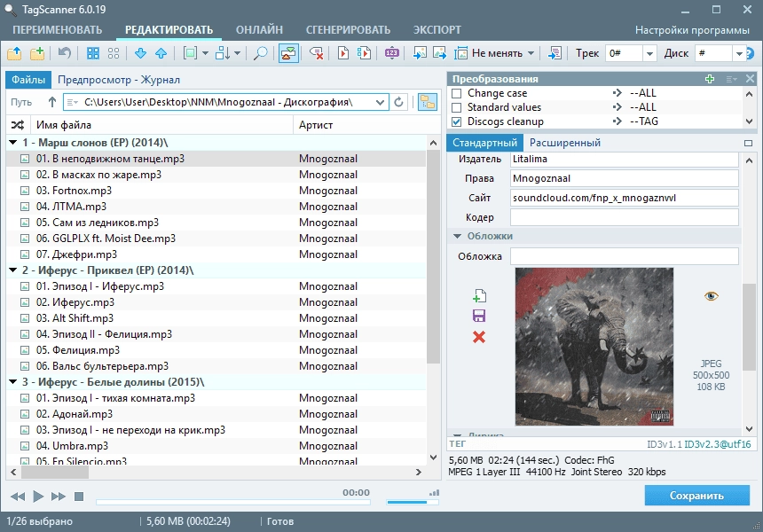
Task: Add a transformation with the green plus
Action: [710, 79]
